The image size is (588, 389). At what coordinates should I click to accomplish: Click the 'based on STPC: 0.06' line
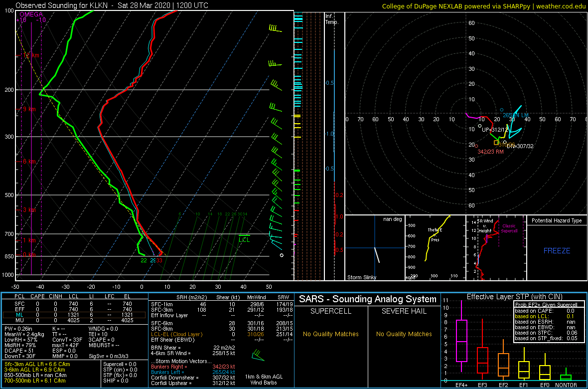click(546, 333)
